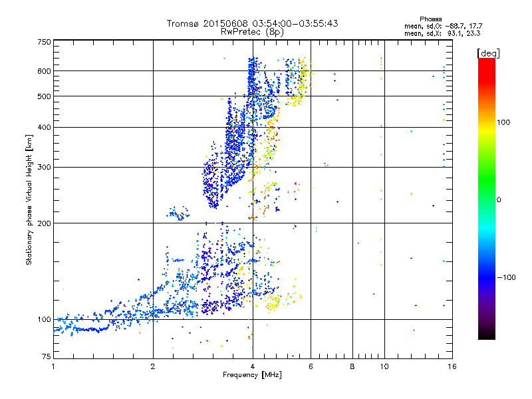The width and height of the screenshot is (532, 399).
Task: Click the yellow band of the colorbar
Action: tap(487, 130)
